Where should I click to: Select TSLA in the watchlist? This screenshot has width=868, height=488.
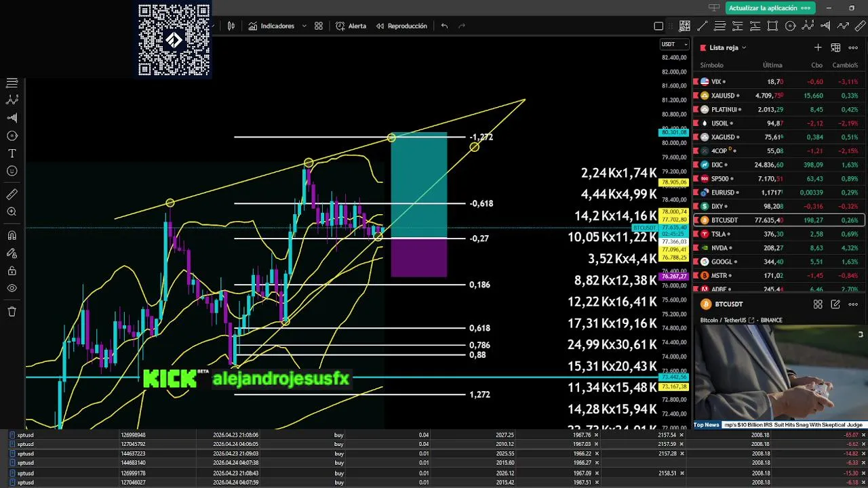click(778, 234)
